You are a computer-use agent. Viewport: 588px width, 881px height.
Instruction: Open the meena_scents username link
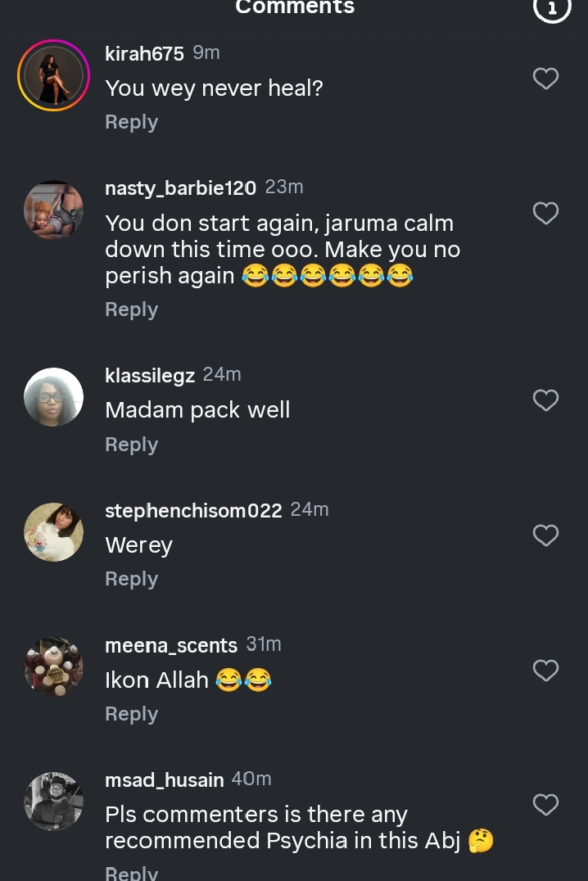(x=171, y=645)
